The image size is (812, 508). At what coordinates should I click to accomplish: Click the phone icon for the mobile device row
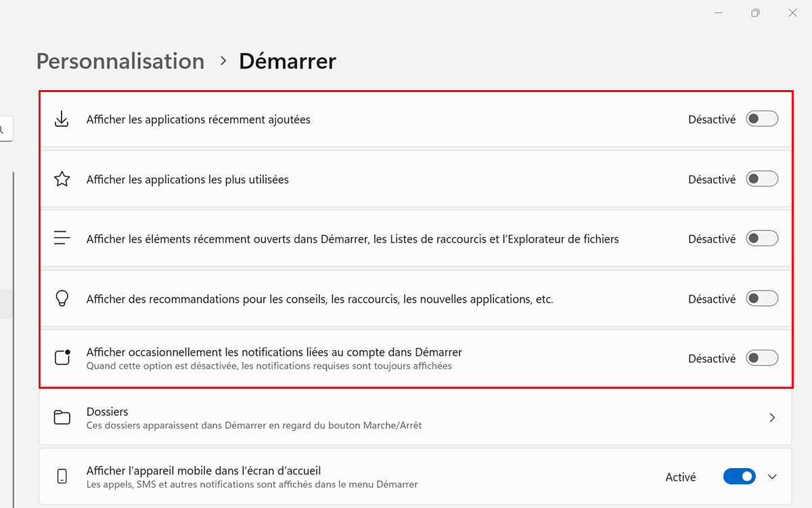click(62, 476)
